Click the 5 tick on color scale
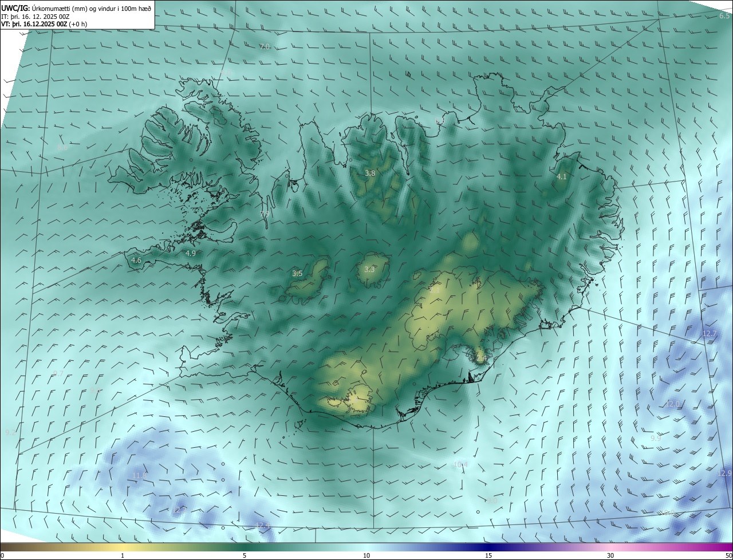The height and width of the screenshot is (560, 733). [245, 555]
